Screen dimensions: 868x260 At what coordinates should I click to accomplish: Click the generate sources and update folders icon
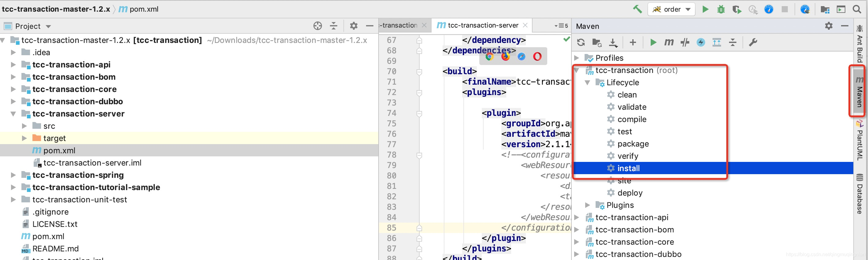point(597,42)
